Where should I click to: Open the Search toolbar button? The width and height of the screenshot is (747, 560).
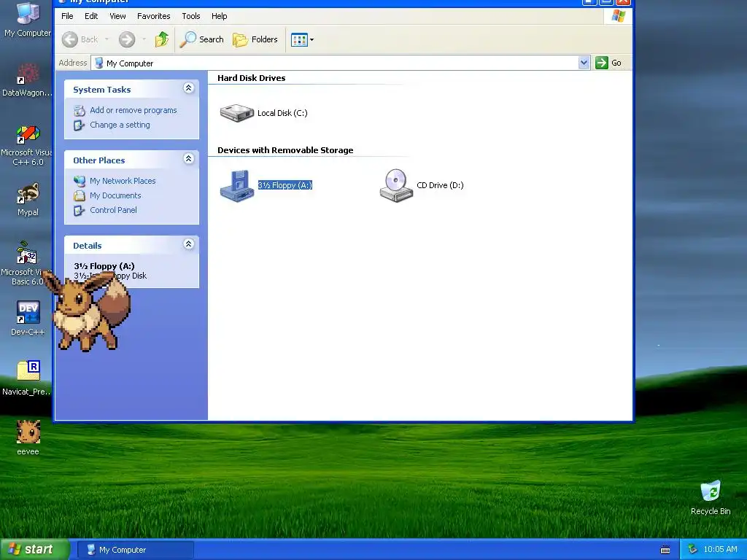[x=201, y=39]
